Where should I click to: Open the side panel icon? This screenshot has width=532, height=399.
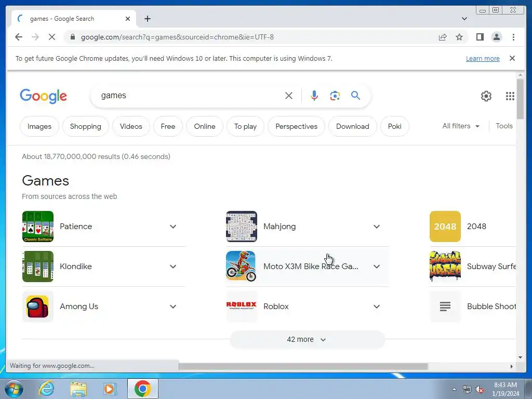480,37
